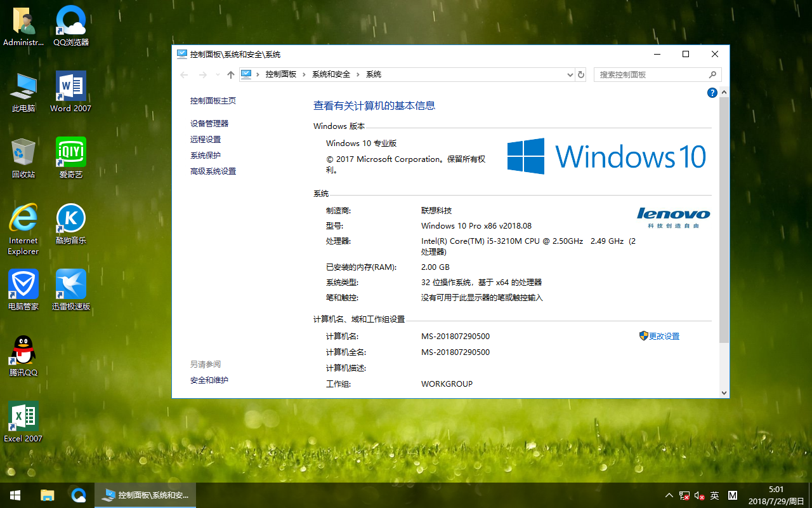812x508 pixels.
Task: Maximize the control panel window
Action: (686, 55)
